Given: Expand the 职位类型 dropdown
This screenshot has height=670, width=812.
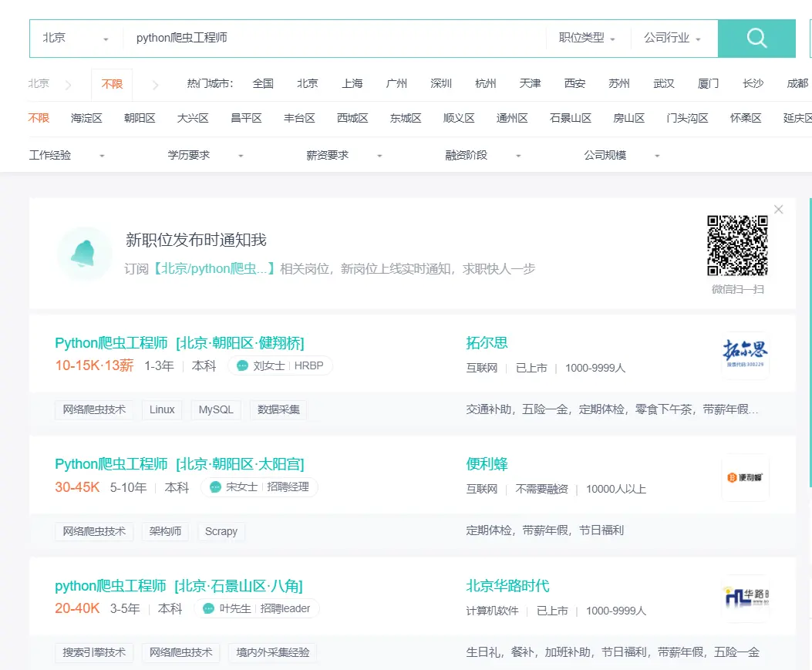Looking at the screenshot, I should click(588, 38).
